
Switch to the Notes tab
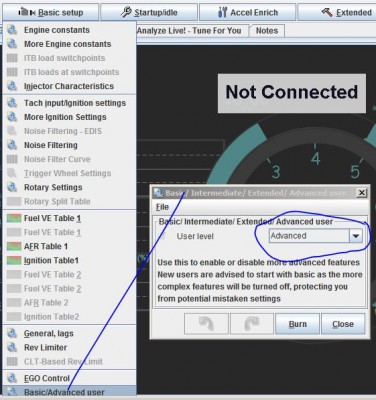point(267,31)
